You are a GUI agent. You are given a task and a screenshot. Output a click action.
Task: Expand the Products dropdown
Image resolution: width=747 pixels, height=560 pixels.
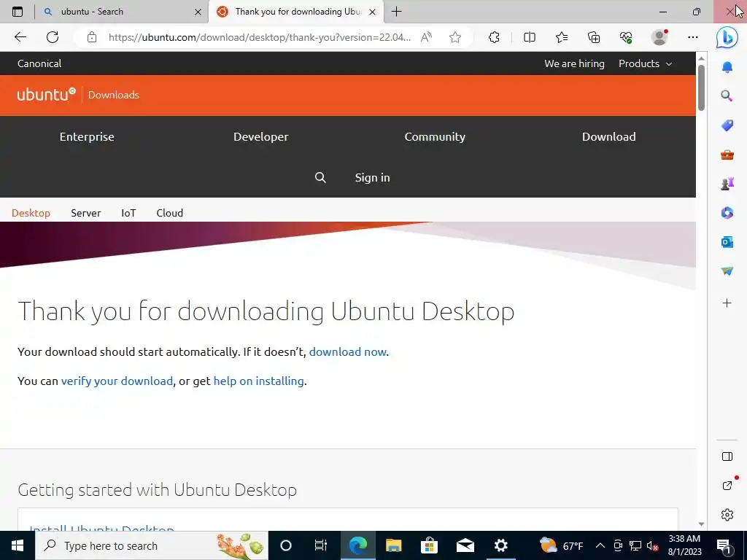(645, 64)
